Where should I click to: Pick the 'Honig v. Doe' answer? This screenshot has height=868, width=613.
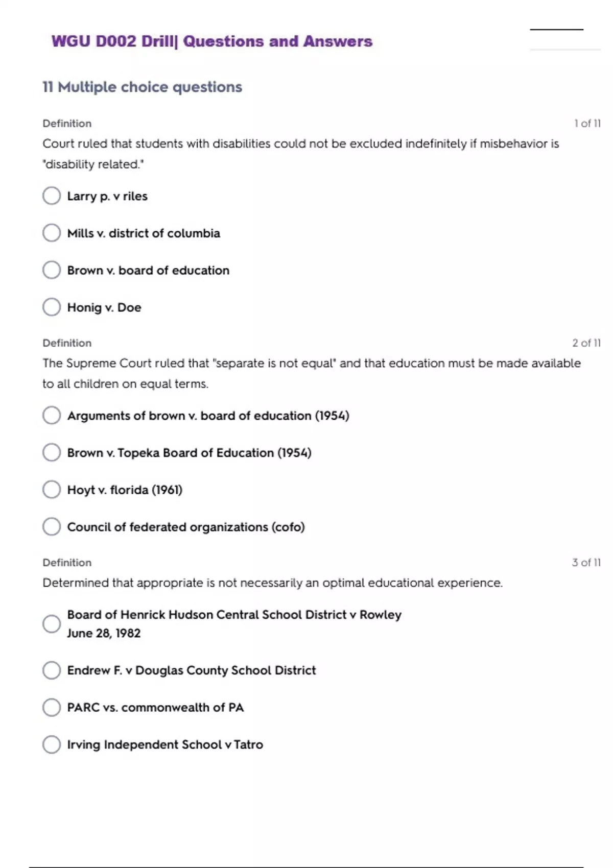tap(52, 307)
